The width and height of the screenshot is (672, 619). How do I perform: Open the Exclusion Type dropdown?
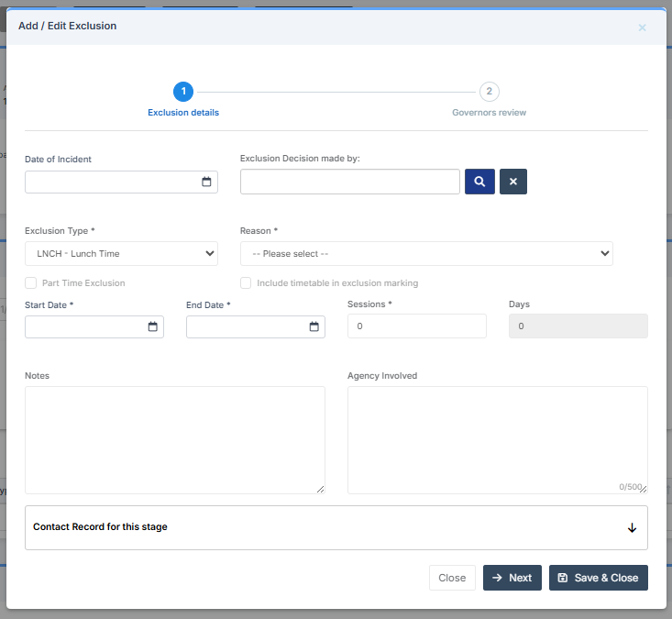(121, 254)
